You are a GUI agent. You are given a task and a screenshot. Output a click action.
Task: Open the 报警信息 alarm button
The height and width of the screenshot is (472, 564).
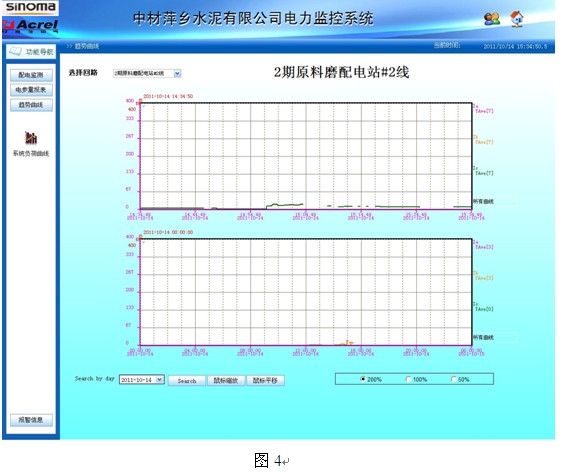(31, 420)
